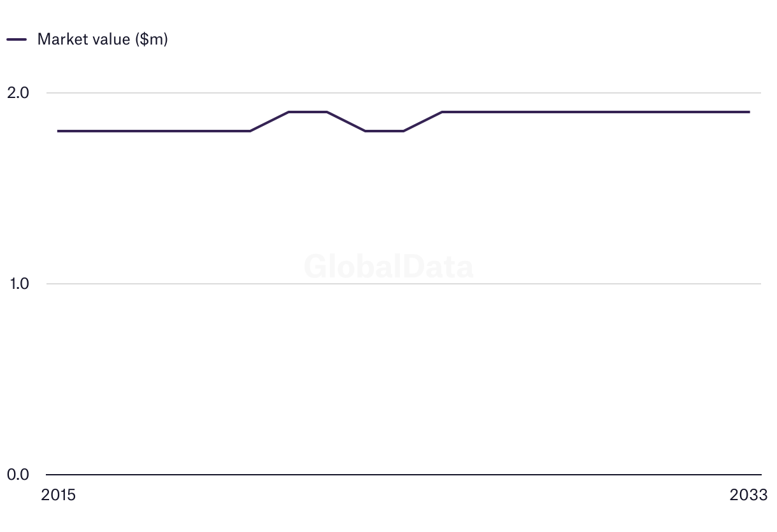Click the first rising segment of the line

(269, 122)
